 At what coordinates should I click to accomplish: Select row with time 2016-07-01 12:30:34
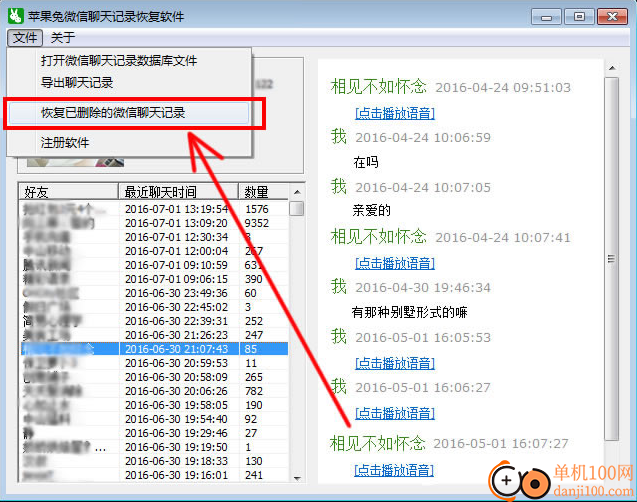154,237
